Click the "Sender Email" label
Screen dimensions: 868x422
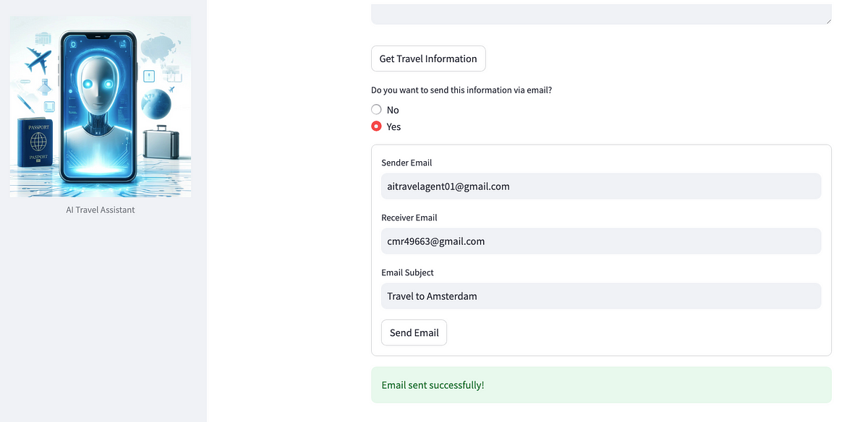tap(407, 163)
